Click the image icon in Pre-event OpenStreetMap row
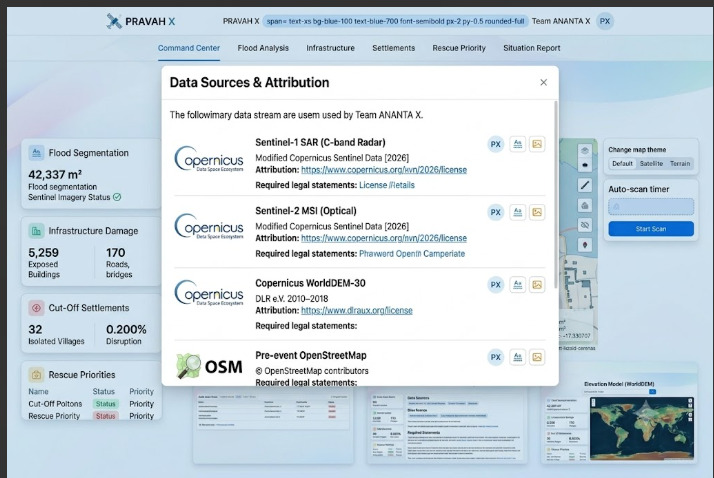The image size is (714, 478). coord(537,357)
